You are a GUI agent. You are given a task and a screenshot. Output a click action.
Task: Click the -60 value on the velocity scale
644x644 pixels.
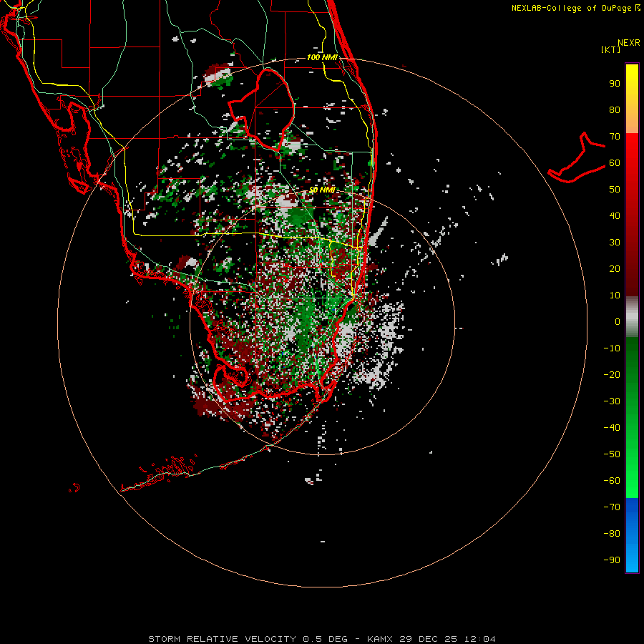(612, 481)
